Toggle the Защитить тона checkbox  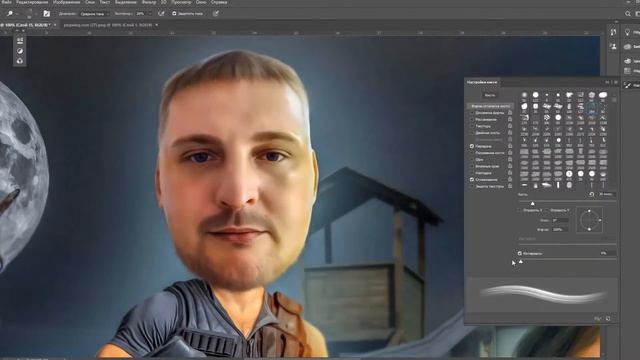point(174,13)
